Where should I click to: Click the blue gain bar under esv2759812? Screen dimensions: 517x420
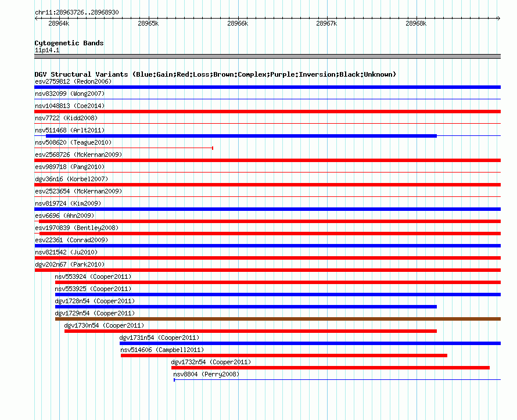267,87
